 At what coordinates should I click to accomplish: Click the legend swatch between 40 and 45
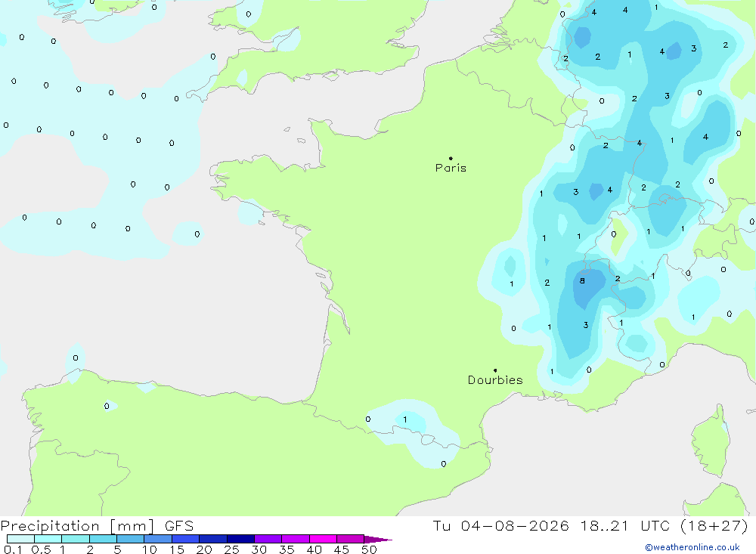pos(323,539)
